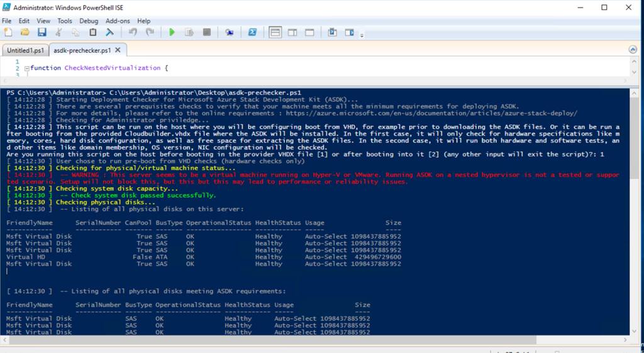
Task: Click the console horizontal scrollbar thumb
Action: [x=273, y=340]
